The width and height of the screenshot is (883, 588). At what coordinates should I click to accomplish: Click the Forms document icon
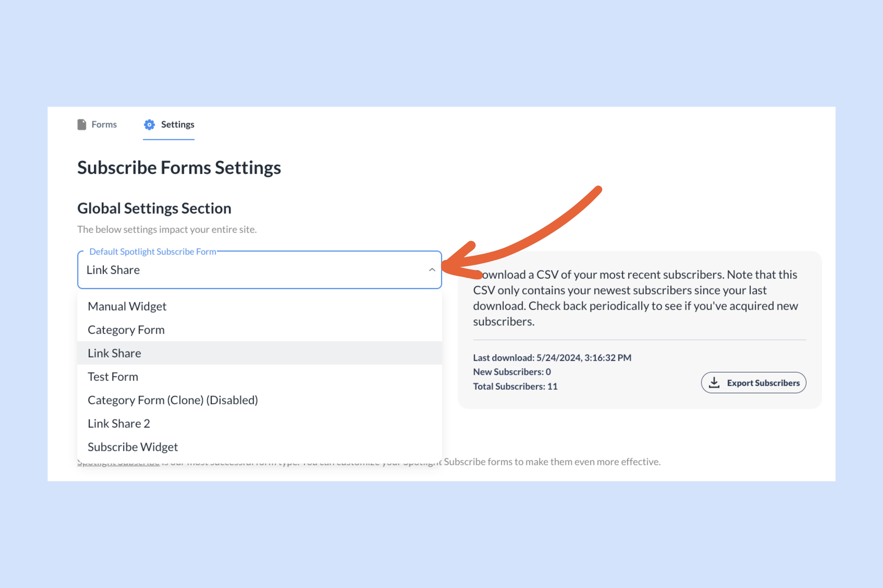(82, 124)
